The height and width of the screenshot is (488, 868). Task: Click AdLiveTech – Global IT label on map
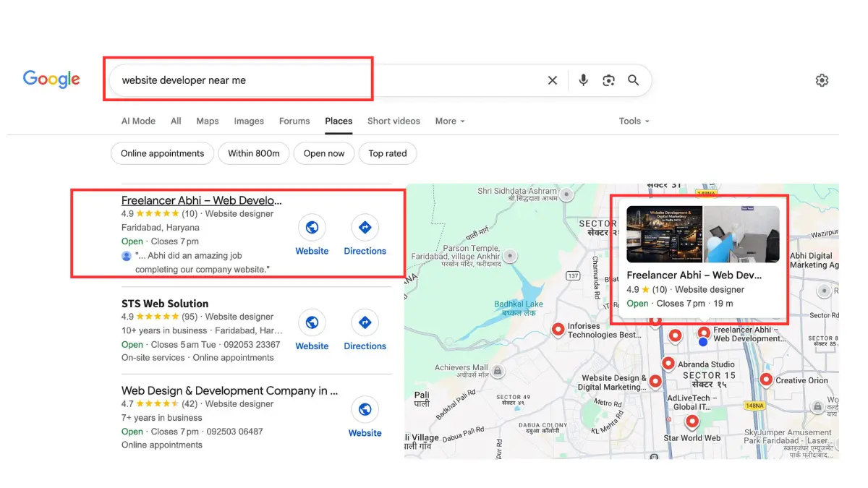click(692, 403)
